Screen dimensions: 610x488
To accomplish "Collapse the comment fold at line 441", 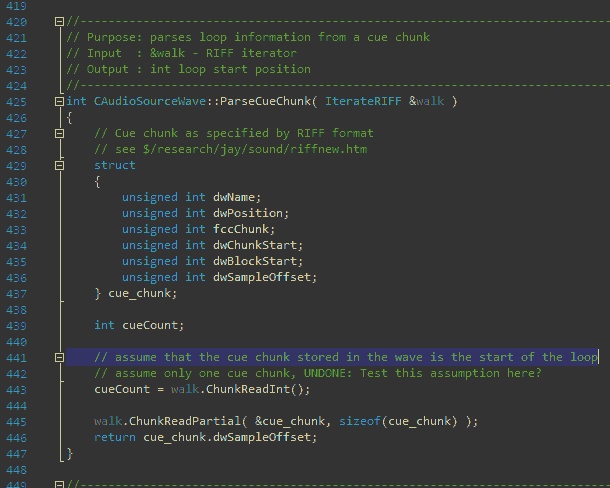I will (59, 357).
